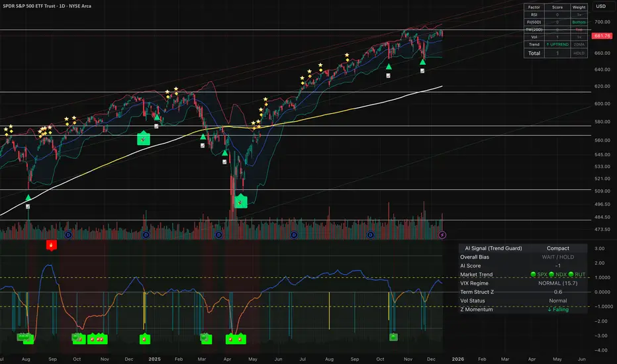617x364 pixels.
Task: Select the red 681.76 current price label
Action: [x=602, y=36]
